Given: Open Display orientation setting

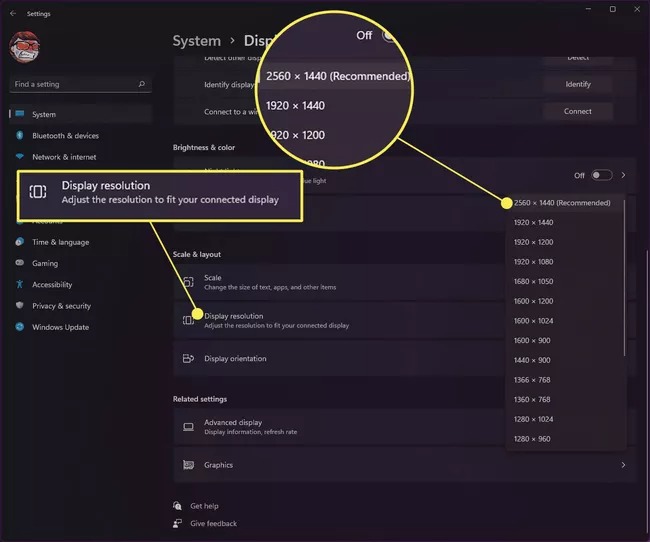Looking at the screenshot, I should pyautogui.click(x=339, y=359).
